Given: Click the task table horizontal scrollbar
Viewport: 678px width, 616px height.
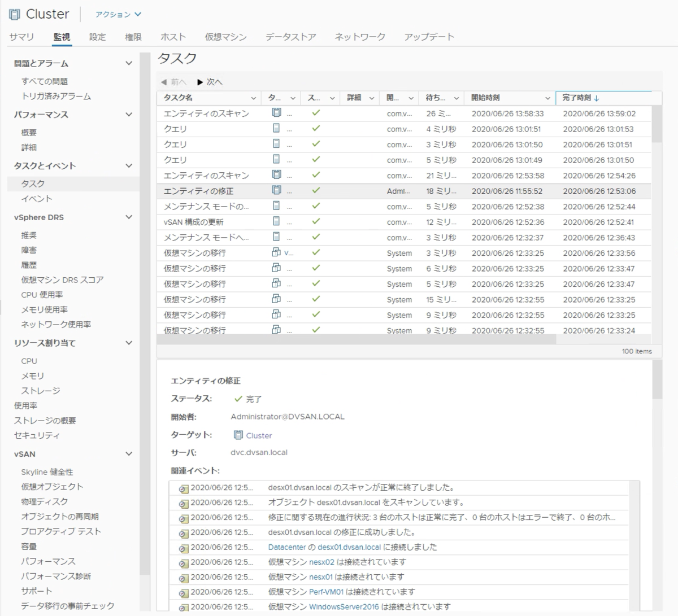Looking at the screenshot, I should 356,339.
